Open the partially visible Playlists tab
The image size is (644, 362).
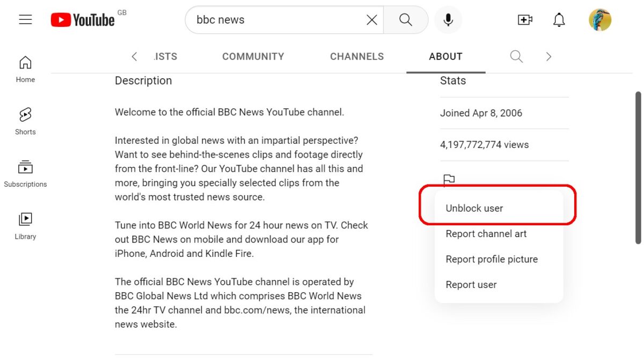pyautogui.click(x=165, y=56)
